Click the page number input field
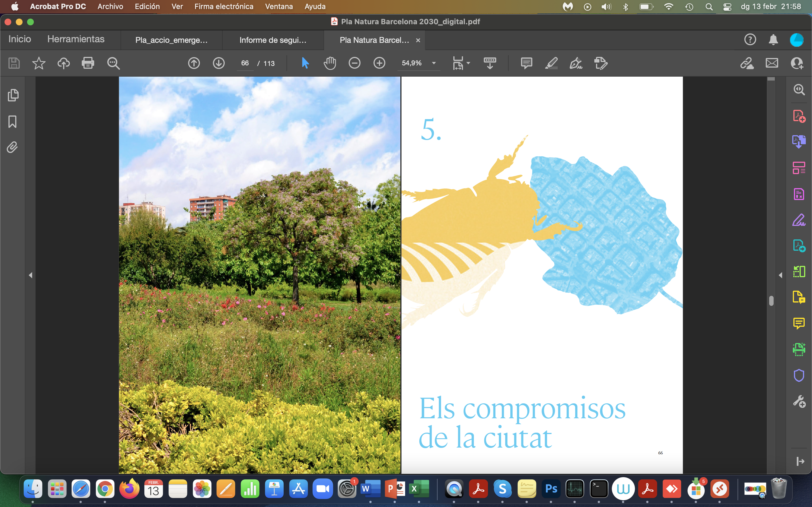The width and height of the screenshot is (812, 507). tap(245, 63)
